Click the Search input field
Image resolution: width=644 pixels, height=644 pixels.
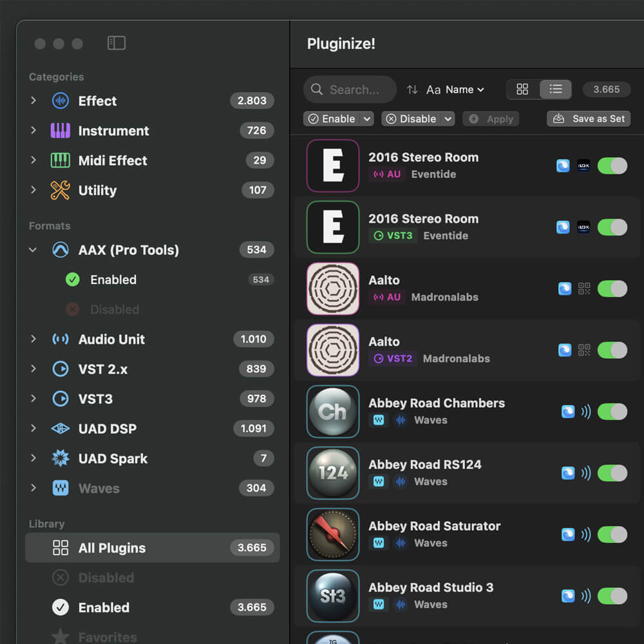pyautogui.click(x=350, y=90)
